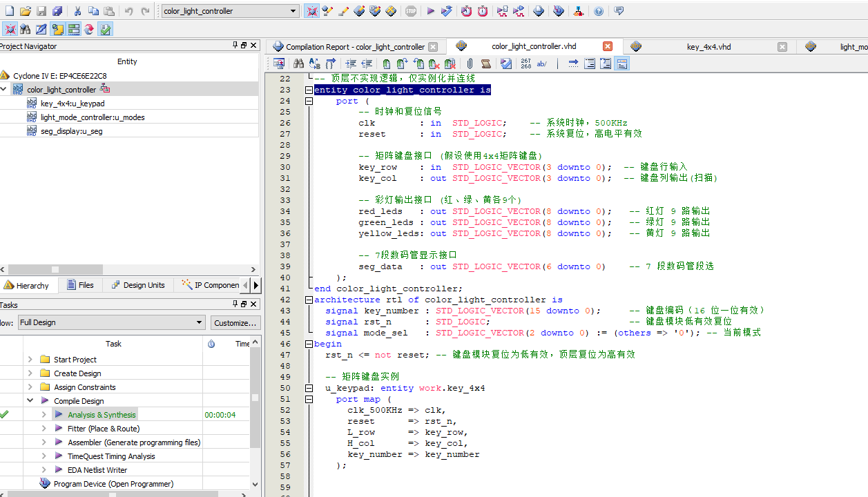Open Help with the question mark icon
Screen dimensions: 868x497
click(599, 11)
